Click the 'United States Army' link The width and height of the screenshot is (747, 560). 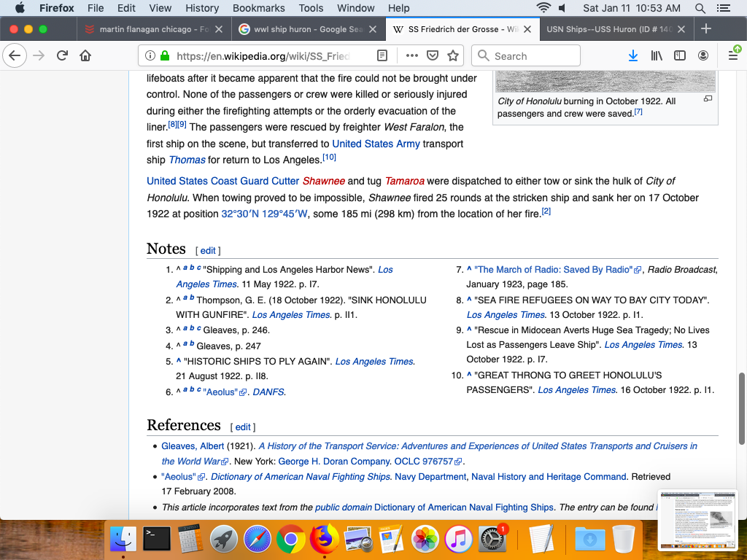(376, 144)
